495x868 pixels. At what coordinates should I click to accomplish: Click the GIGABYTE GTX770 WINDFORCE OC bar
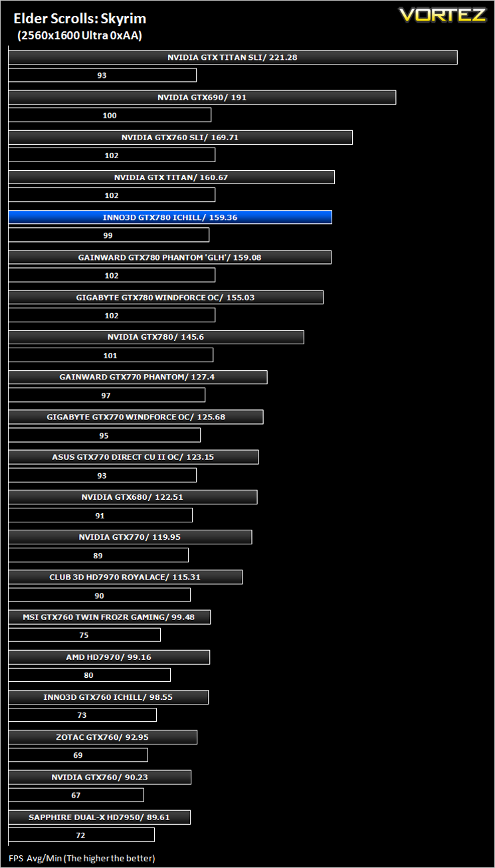(x=136, y=417)
